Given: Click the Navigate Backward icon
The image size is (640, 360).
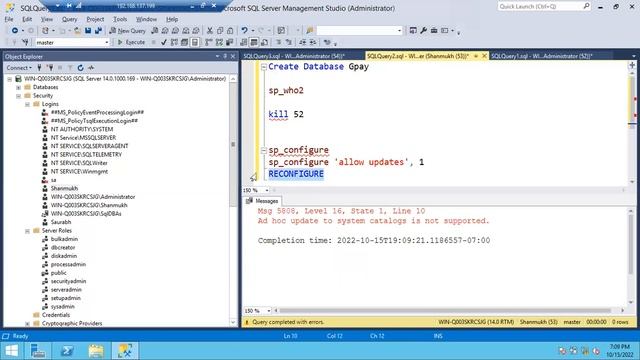Looking at the screenshot, I should click(x=15, y=31).
